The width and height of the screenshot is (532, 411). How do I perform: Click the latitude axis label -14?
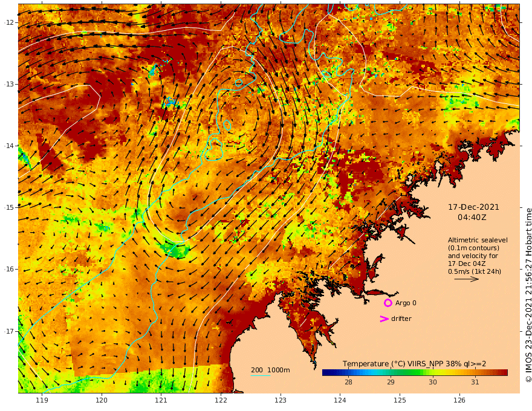point(9,146)
